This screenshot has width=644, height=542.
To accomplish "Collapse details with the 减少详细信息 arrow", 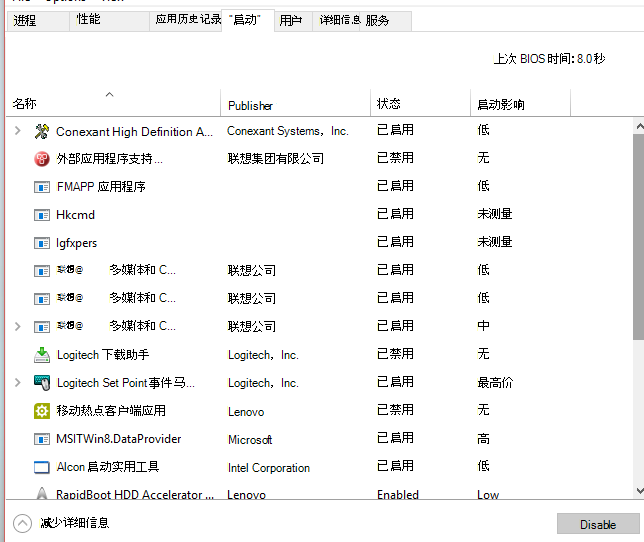I will (x=22, y=524).
